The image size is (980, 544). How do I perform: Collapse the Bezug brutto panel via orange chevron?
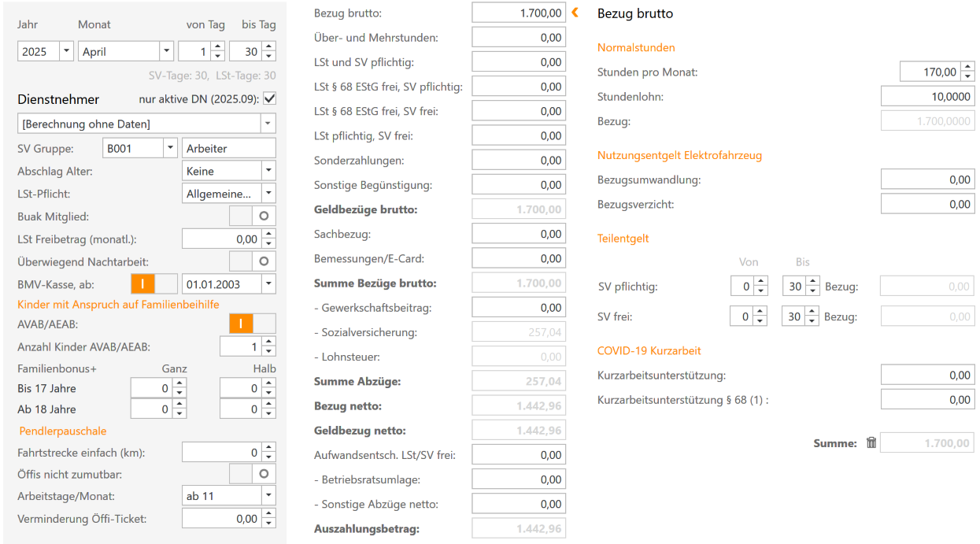573,13
